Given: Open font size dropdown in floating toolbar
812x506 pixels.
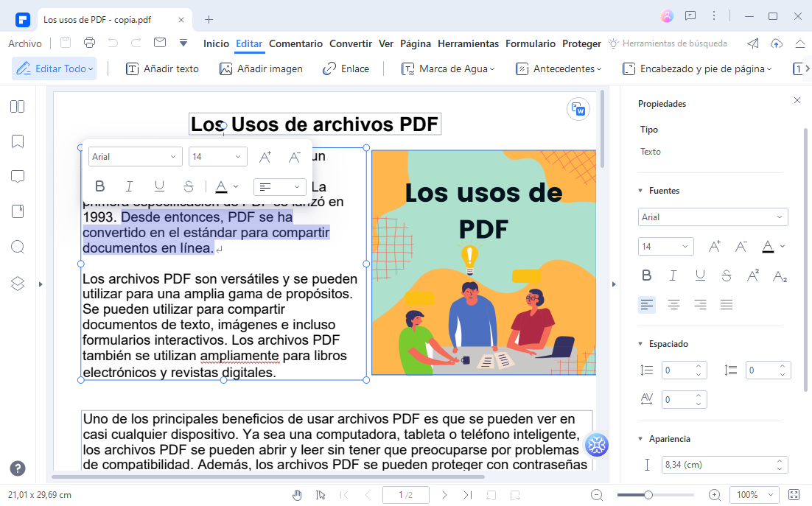Looking at the screenshot, I should (x=217, y=157).
